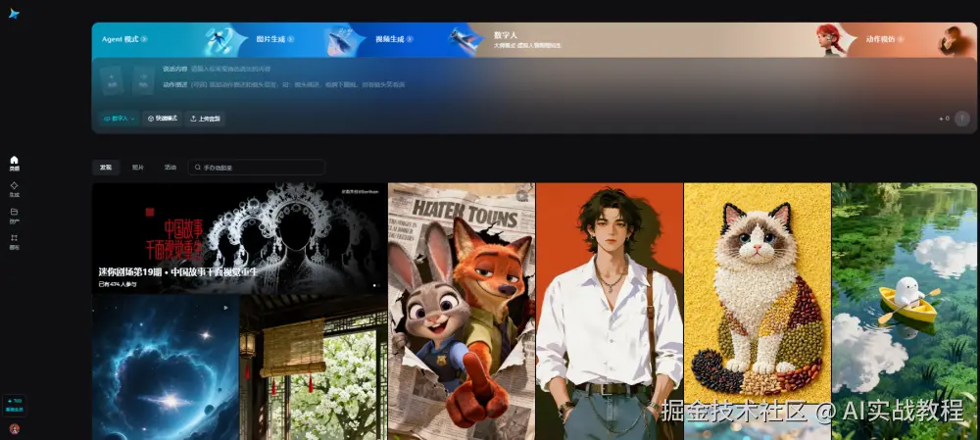The width and height of the screenshot is (980, 440).
Task: Click the astronaut artwork in banner
Action: (x=219, y=40)
